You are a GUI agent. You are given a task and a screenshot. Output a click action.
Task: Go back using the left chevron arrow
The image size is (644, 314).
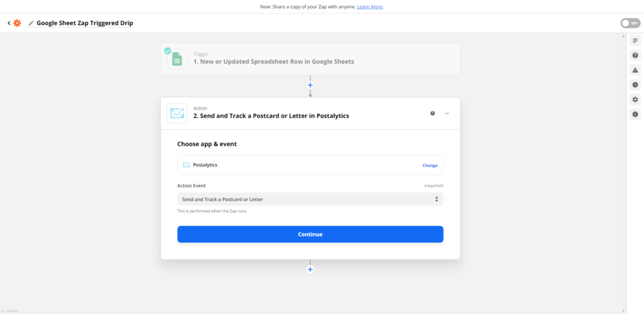9,23
